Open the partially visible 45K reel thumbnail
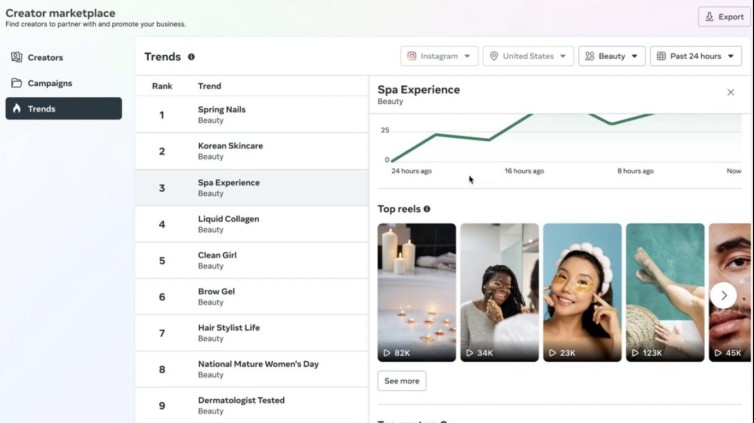Viewport: 754px width, 423px height. [x=730, y=292]
